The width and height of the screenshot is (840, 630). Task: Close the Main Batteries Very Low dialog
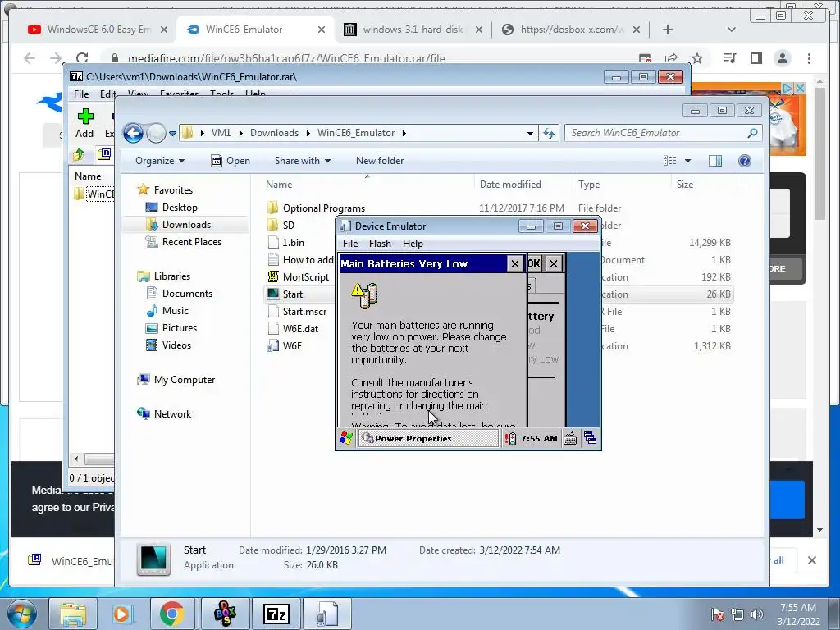click(x=515, y=263)
